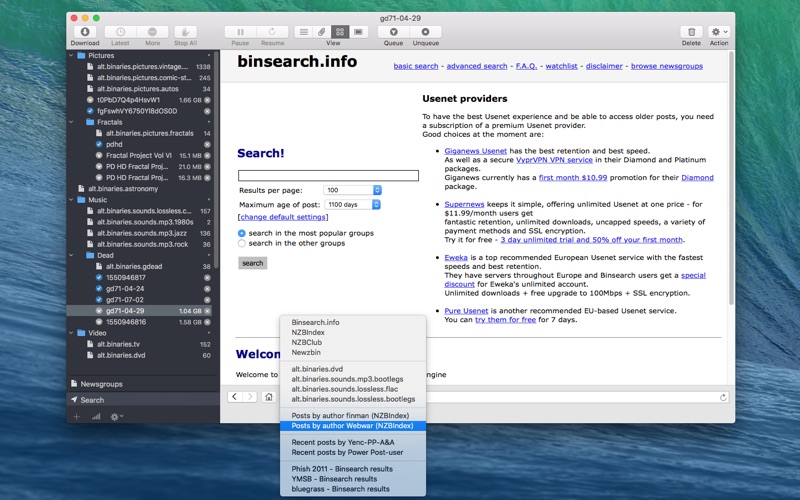Select 'search in the other groups' radio
The image size is (800, 500).
pos(242,243)
